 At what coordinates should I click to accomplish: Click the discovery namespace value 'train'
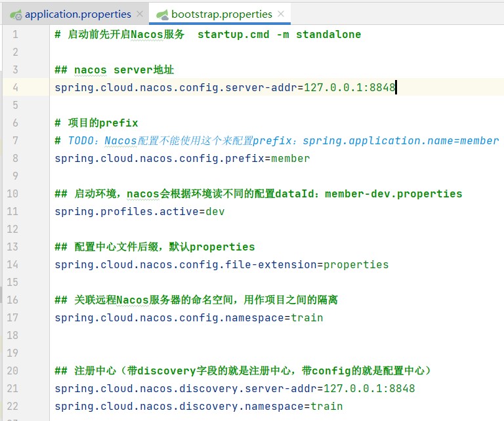click(327, 406)
